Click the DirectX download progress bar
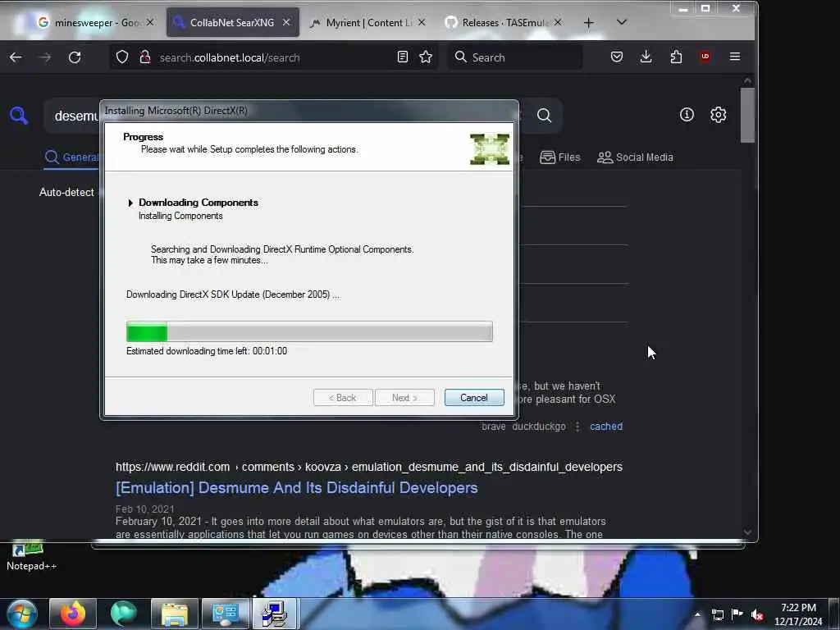 pos(309,331)
